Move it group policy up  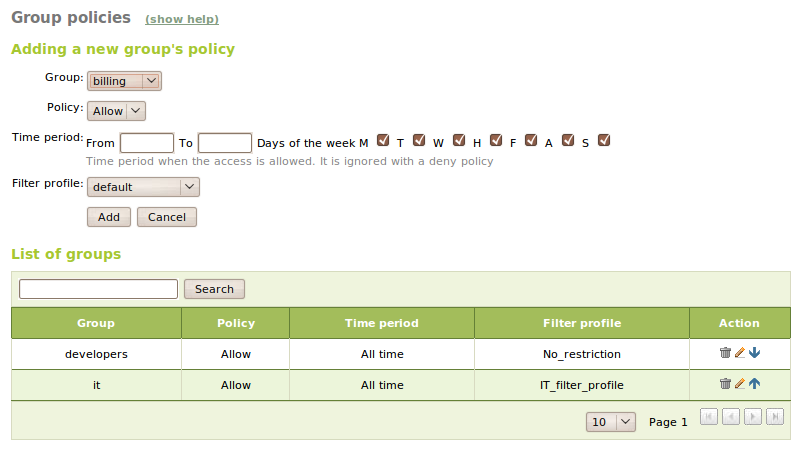[755, 384]
